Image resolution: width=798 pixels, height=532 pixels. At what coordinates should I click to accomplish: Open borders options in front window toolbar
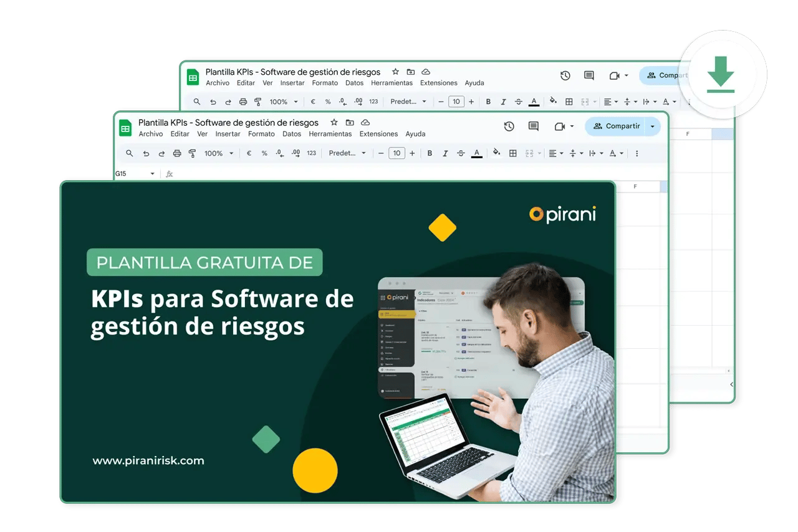(x=513, y=153)
